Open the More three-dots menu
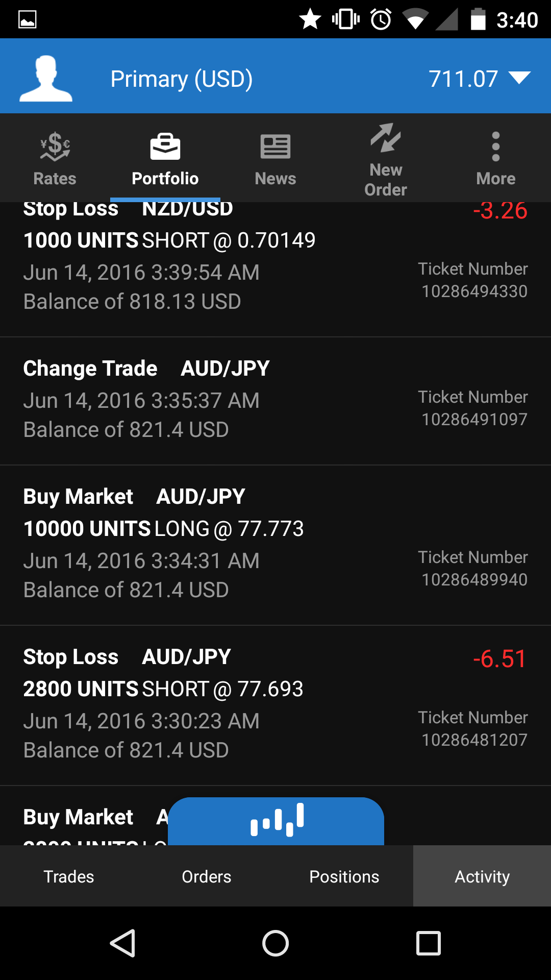The height and width of the screenshot is (980, 551). pos(495,147)
